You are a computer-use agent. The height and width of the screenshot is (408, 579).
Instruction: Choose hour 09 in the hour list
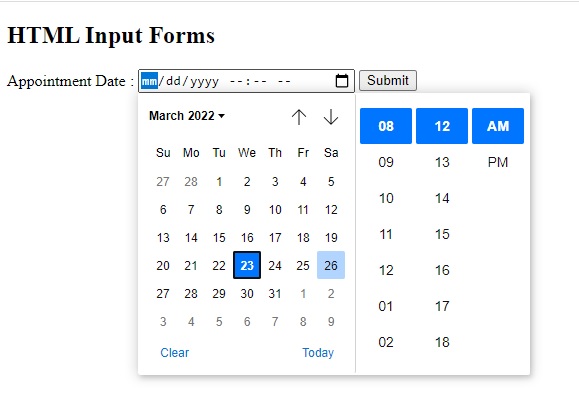click(386, 162)
